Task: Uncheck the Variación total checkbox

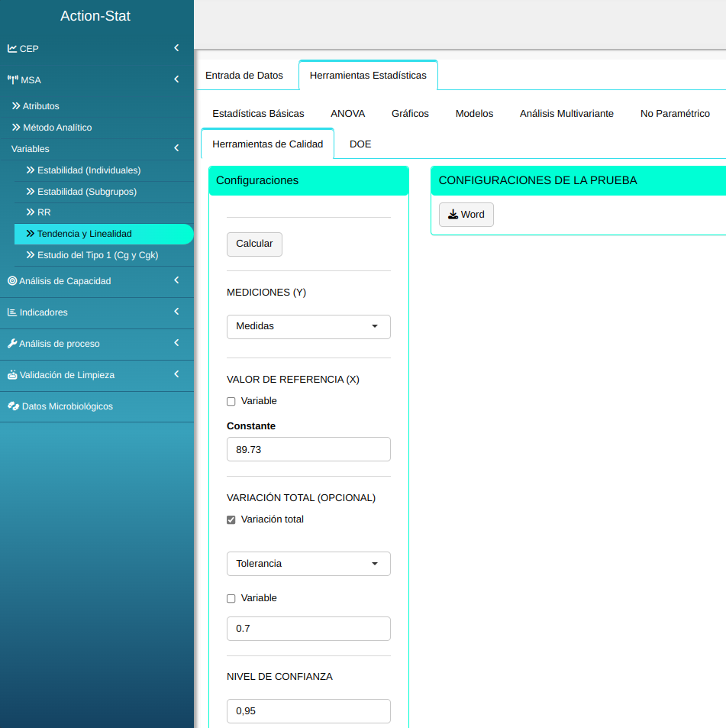Action: (231, 520)
